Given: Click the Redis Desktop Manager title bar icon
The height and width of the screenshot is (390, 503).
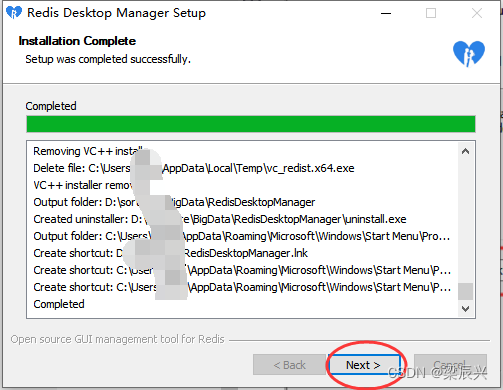Looking at the screenshot, I should click(14, 13).
